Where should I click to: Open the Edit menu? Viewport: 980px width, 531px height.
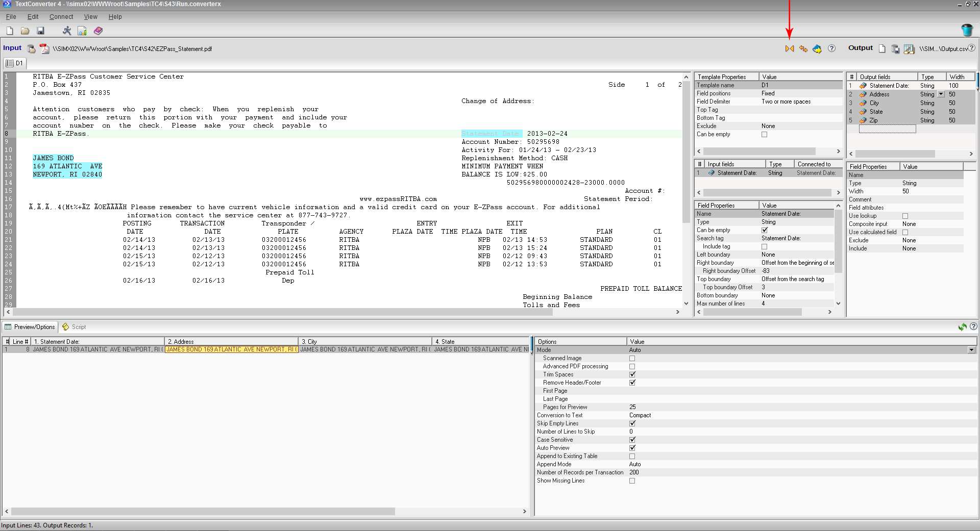(x=33, y=17)
